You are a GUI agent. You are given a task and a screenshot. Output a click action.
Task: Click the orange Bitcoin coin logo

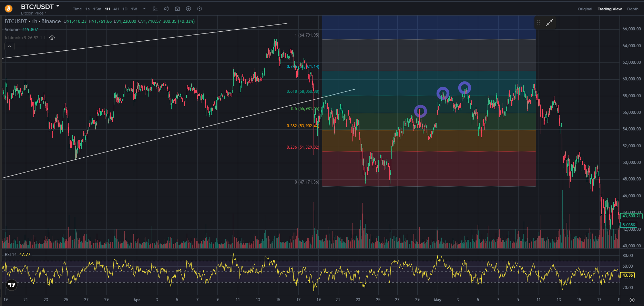click(x=9, y=9)
